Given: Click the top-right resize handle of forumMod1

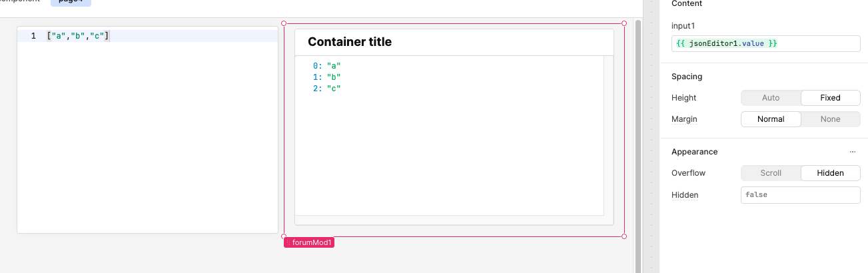Looking at the screenshot, I should [624, 23].
